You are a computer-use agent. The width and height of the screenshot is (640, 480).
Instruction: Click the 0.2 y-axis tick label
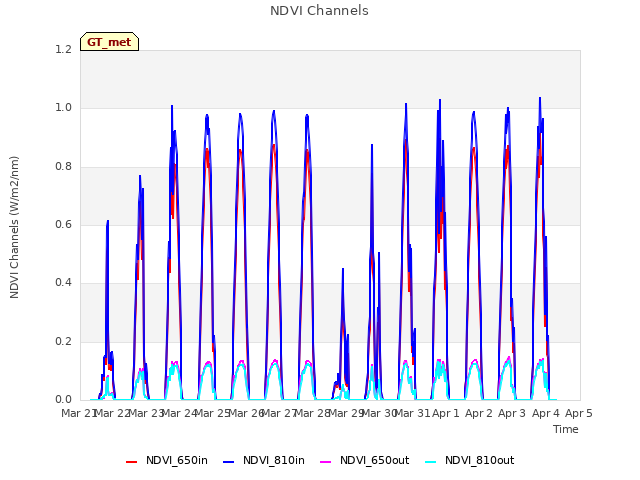pyautogui.click(x=63, y=341)
